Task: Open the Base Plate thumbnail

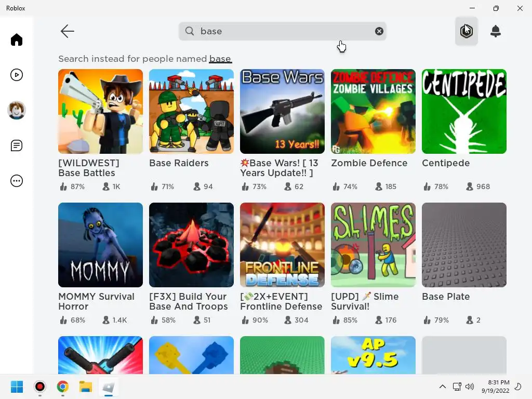Action: tap(464, 245)
